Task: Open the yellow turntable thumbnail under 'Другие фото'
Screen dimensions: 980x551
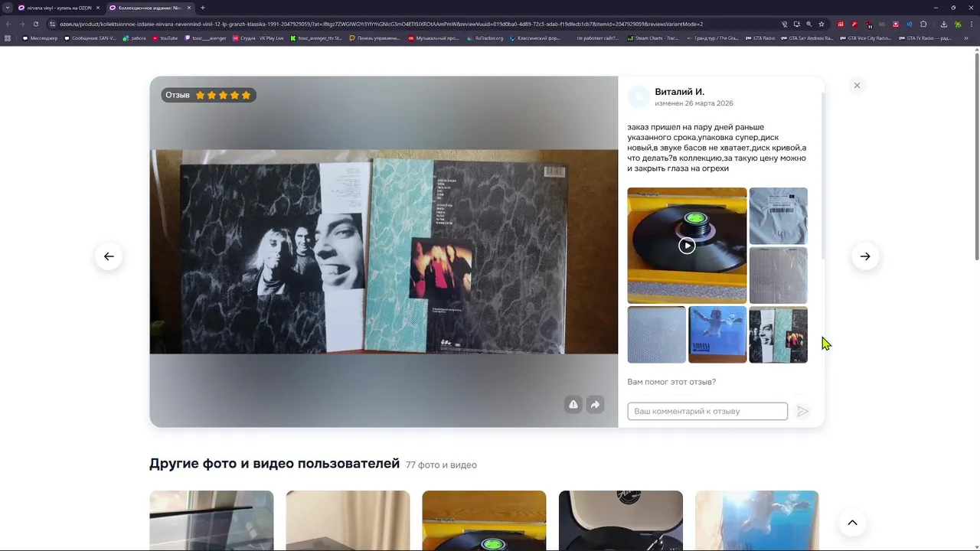Action: point(484,520)
